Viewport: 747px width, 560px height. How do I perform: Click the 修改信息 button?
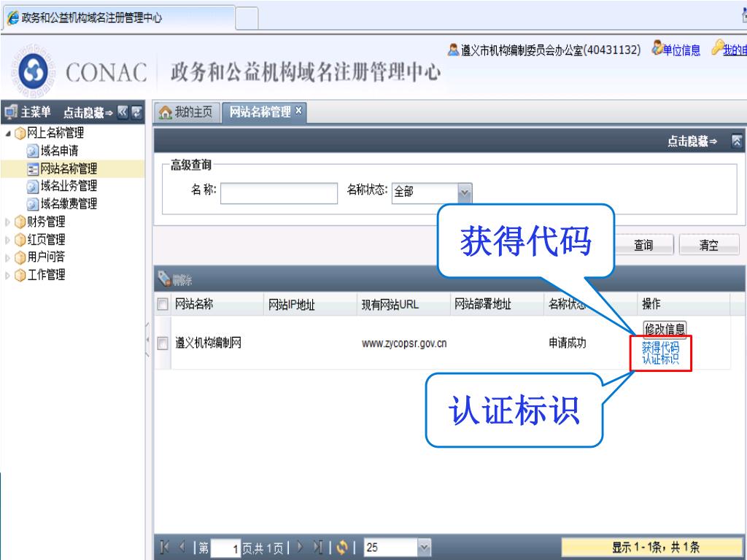(665, 329)
